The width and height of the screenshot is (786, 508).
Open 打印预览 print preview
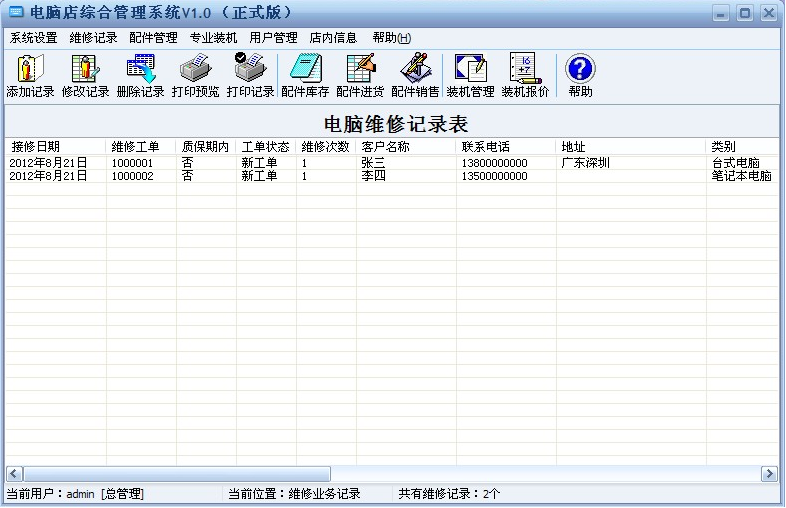coord(195,76)
